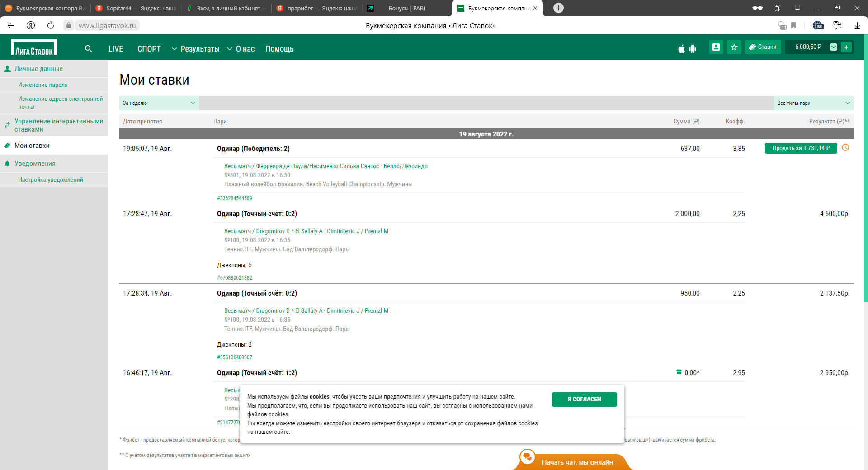
Task: Close the active Лига Ставок tab
Action: pyautogui.click(x=535, y=8)
